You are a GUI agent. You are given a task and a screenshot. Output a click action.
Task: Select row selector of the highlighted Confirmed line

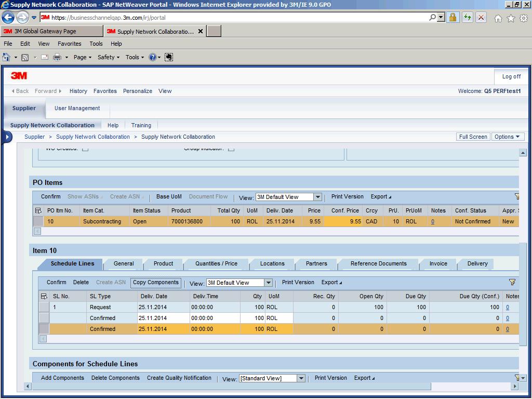tap(44, 329)
